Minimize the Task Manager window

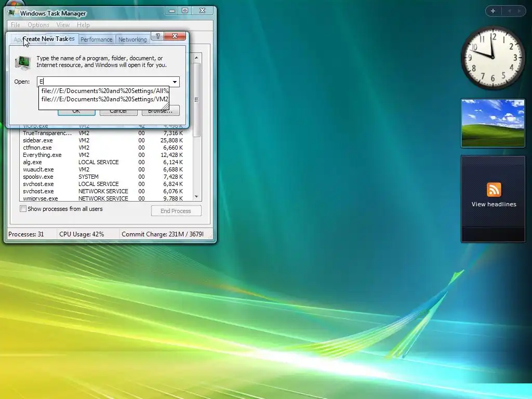[172, 11]
